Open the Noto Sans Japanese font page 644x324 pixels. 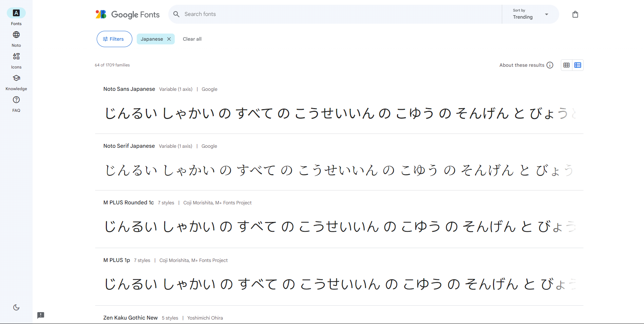(129, 89)
